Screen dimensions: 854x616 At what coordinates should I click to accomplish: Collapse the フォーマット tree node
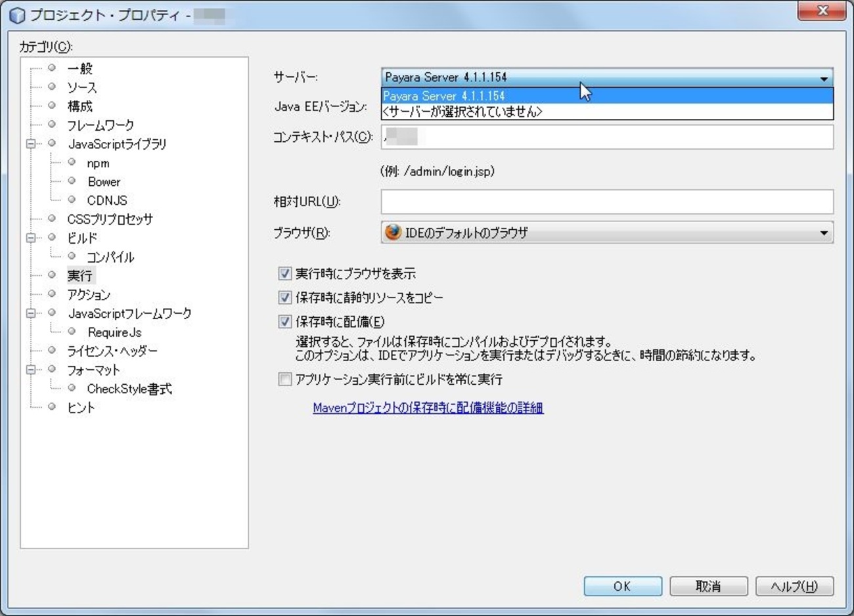pyautogui.click(x=31, y=370)
